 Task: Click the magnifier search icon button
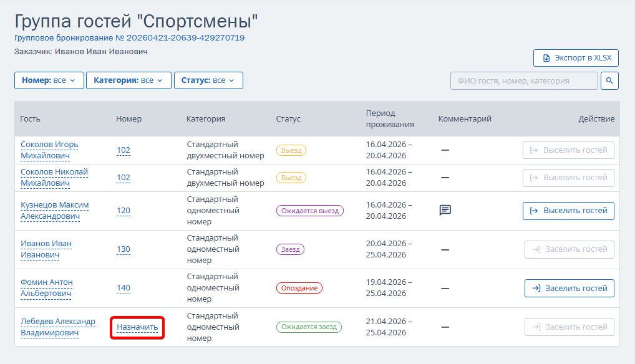pos(609,80)
